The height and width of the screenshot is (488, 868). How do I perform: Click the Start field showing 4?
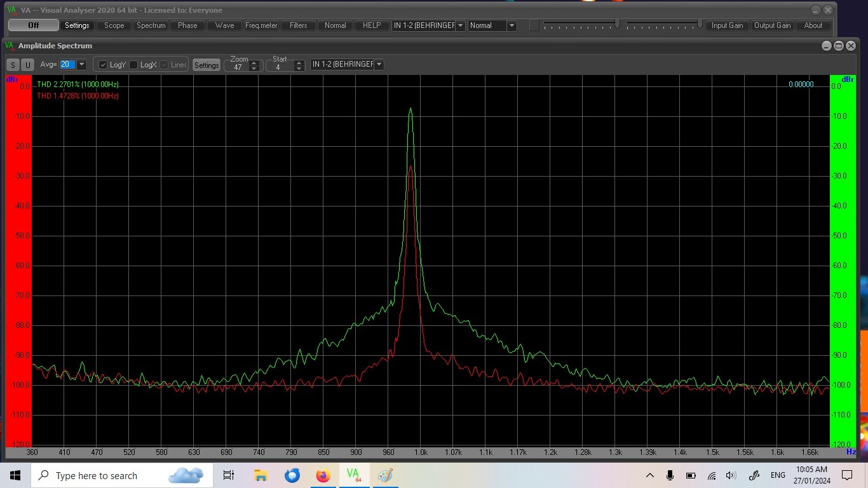coord(280,67)
